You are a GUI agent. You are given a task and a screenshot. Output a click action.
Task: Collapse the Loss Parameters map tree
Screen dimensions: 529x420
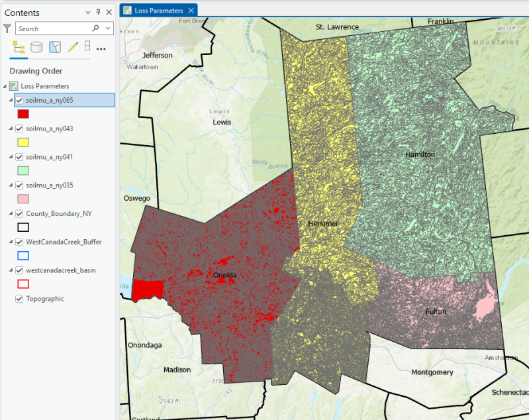[5, 86]
